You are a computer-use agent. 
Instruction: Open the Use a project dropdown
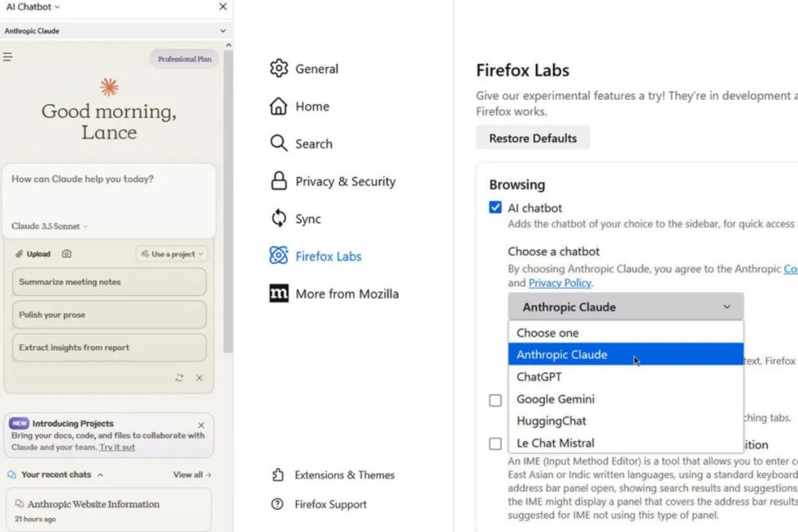click(173, 253)
